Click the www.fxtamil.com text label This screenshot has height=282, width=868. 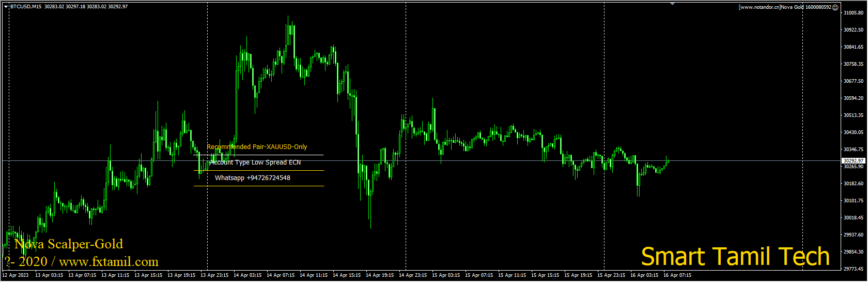click(109, 262)
